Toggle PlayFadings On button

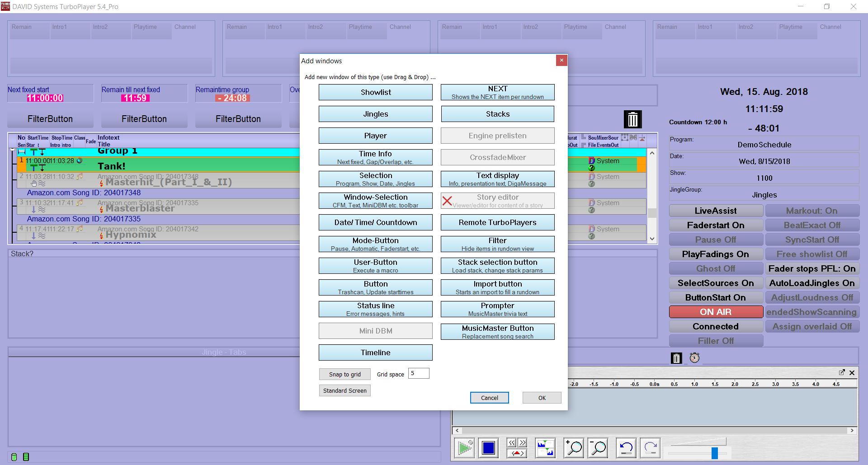pyautogui.click(x=716, y=254)
